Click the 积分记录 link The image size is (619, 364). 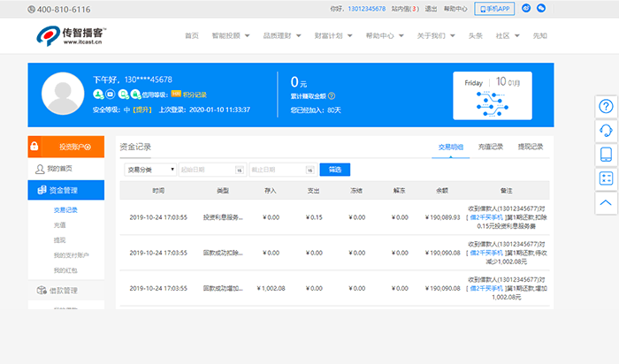point(195,94)
